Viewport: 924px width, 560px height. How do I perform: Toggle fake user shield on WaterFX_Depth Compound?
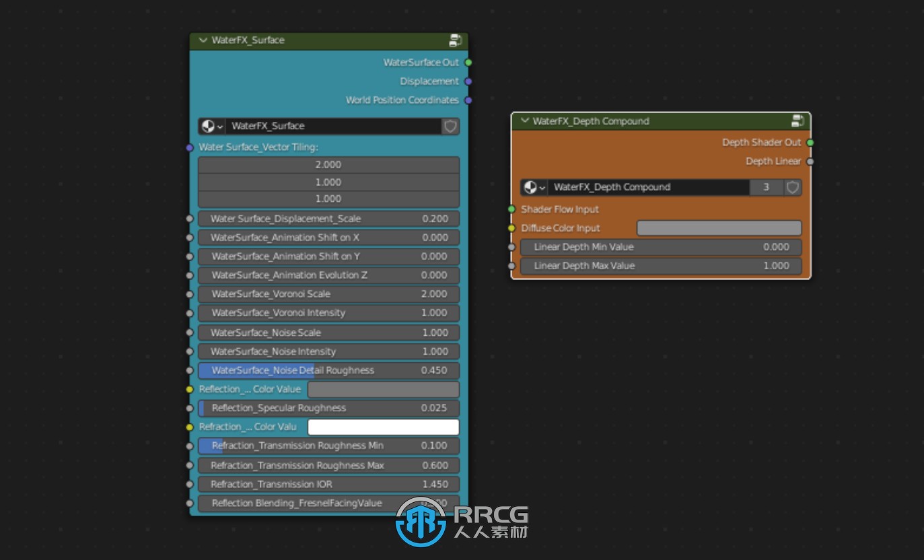(793, 187)
